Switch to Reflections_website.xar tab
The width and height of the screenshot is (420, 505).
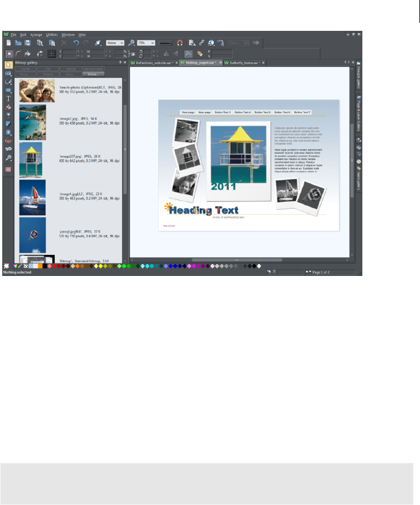tap(154, 63)
